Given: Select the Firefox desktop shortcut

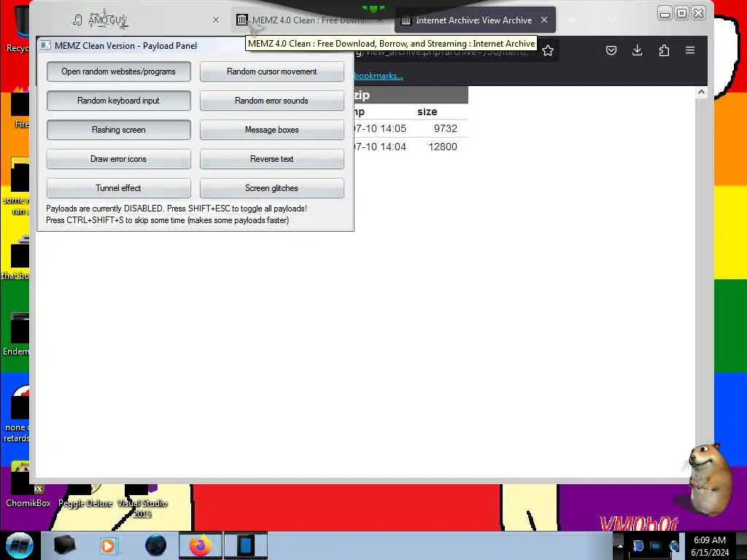Looking at the screenshot, I should pyautogui.click(x=20, y=109).
